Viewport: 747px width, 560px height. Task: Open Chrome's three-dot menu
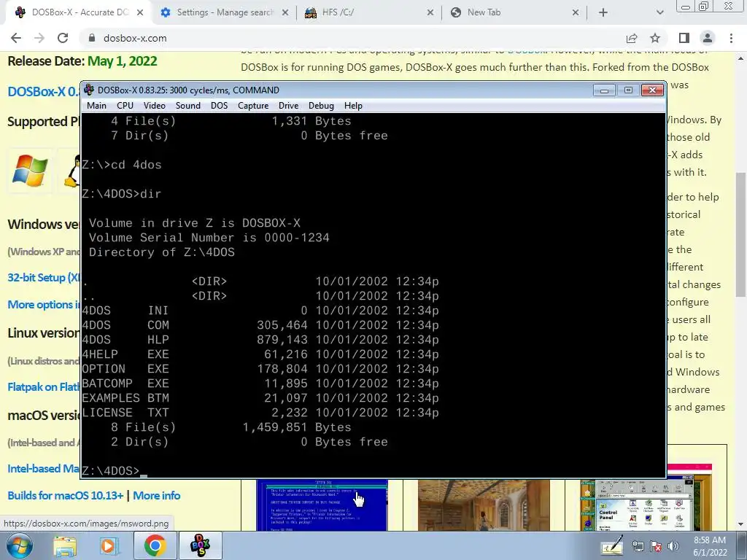point(731,38)
